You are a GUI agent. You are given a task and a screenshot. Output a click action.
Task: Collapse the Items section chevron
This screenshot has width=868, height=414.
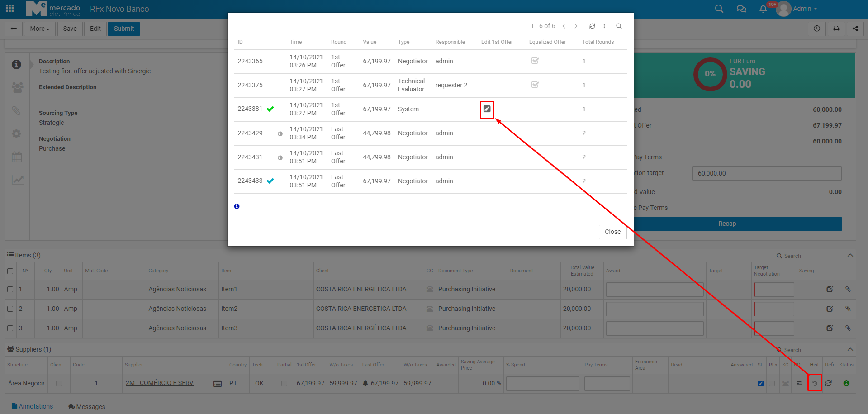tap(850, 256)
